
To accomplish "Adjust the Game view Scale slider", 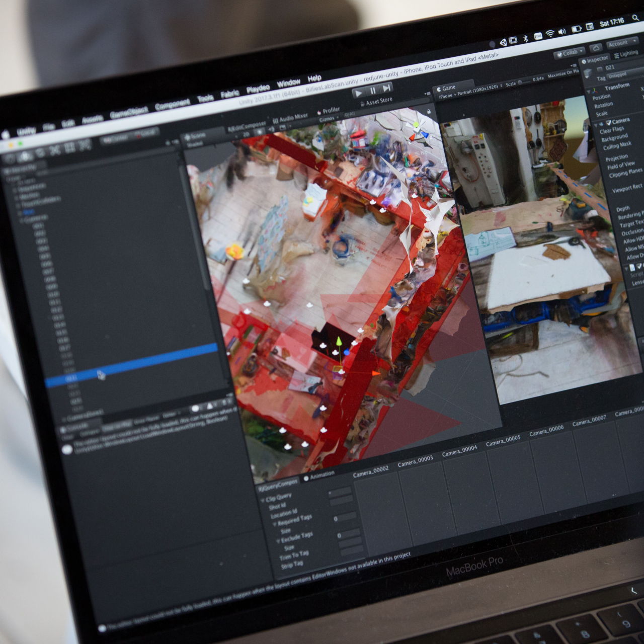I will click(x=523, y=82).
